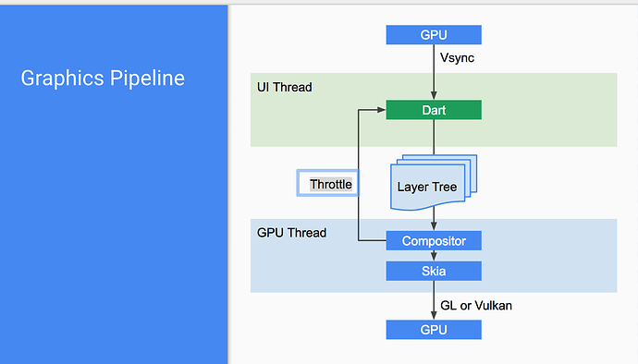Select the Skia box
The height and width of the screenshot is (364, 638).
click(x=434, y=271)
